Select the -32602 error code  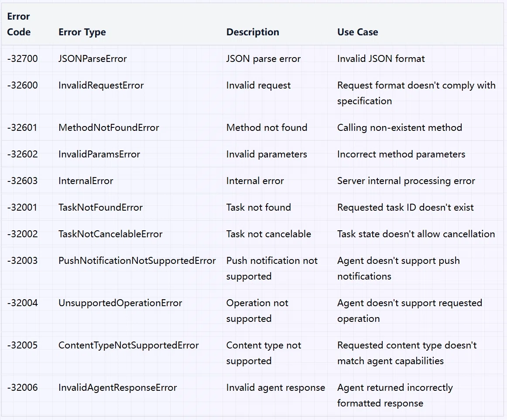[22, 154]
